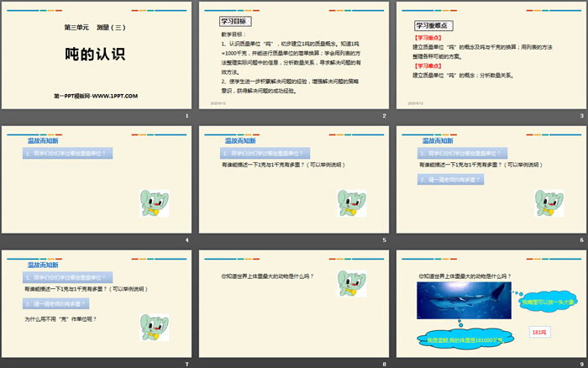Select slide 1 titled 吨的认识

pos(97,55)
